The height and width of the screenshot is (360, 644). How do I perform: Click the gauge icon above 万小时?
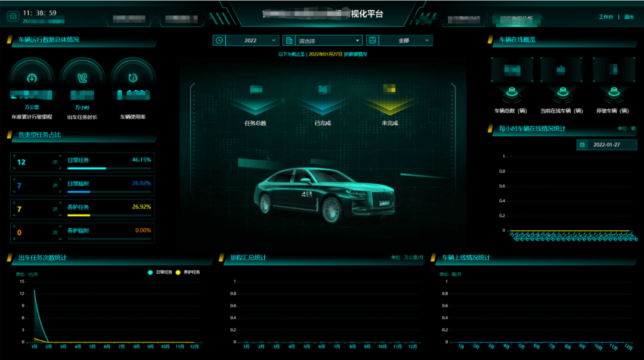[82, 78]
